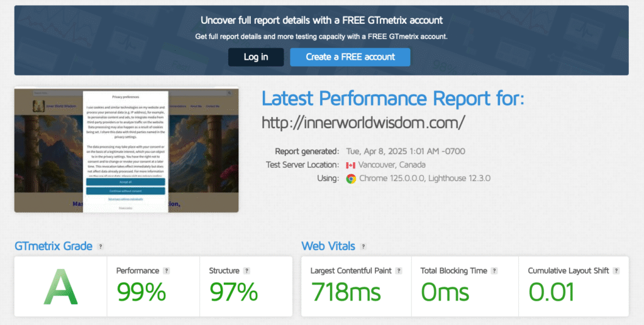The image size is (644, 325).
Task: Click the Log in button
Action: pos(256,57)
